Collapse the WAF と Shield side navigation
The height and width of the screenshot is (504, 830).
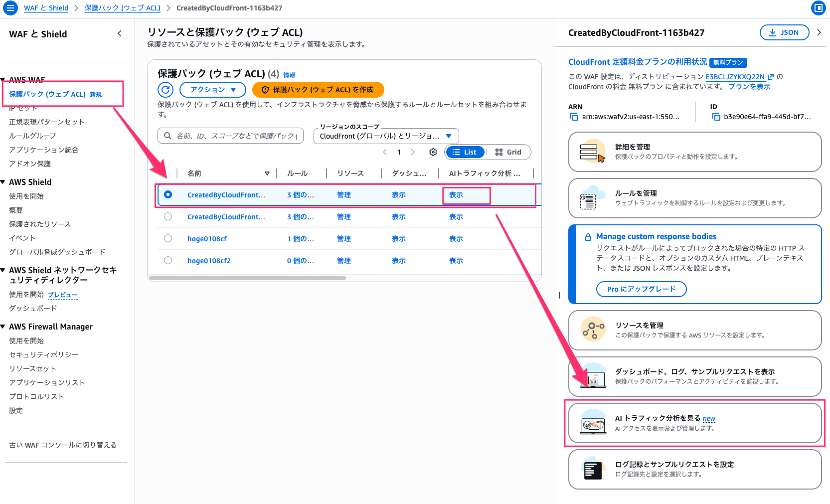coord(120,34)
